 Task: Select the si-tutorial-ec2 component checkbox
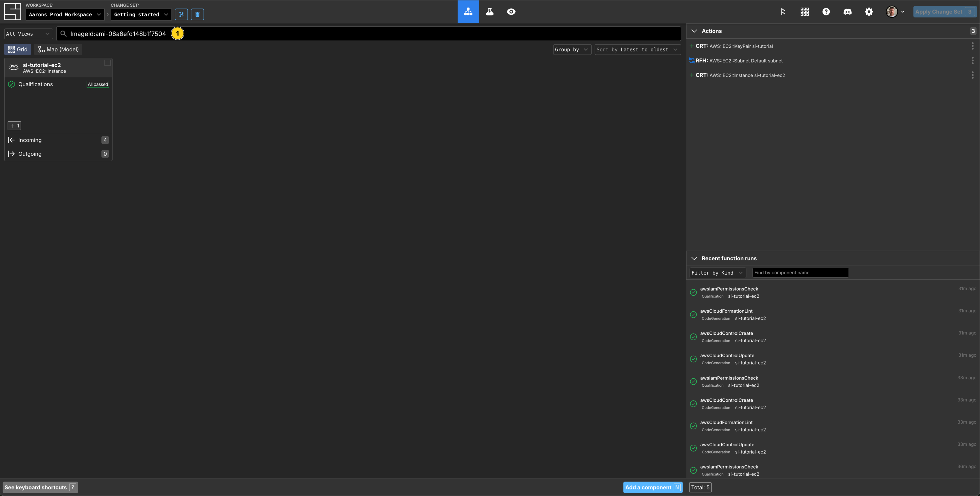(x=108, y=63)
